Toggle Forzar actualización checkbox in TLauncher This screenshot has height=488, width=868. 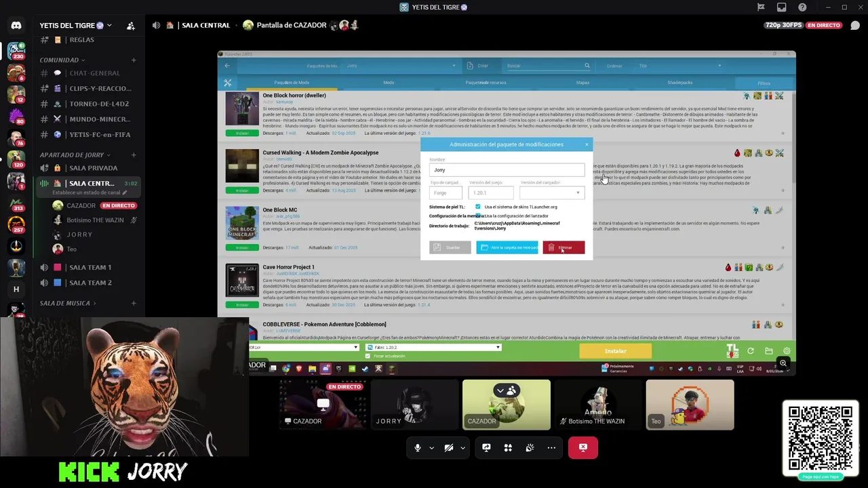pyautogui.click(x=368, y=356)
